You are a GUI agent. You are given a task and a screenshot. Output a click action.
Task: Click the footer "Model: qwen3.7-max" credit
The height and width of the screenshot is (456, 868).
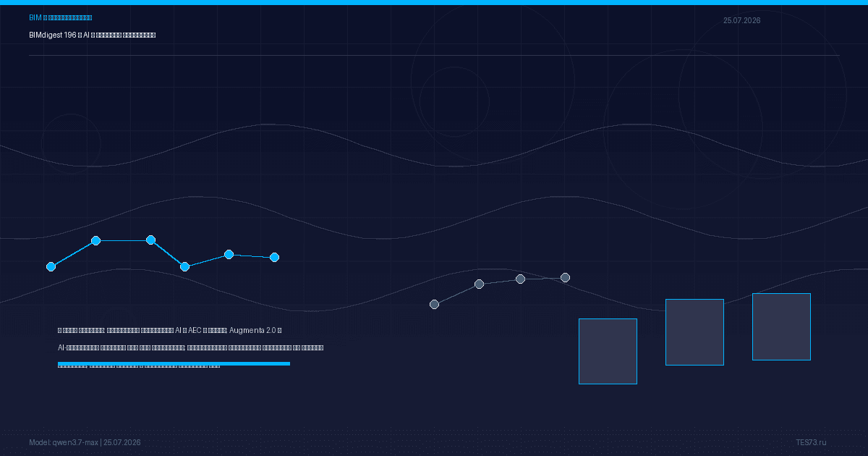pos(85,442)
